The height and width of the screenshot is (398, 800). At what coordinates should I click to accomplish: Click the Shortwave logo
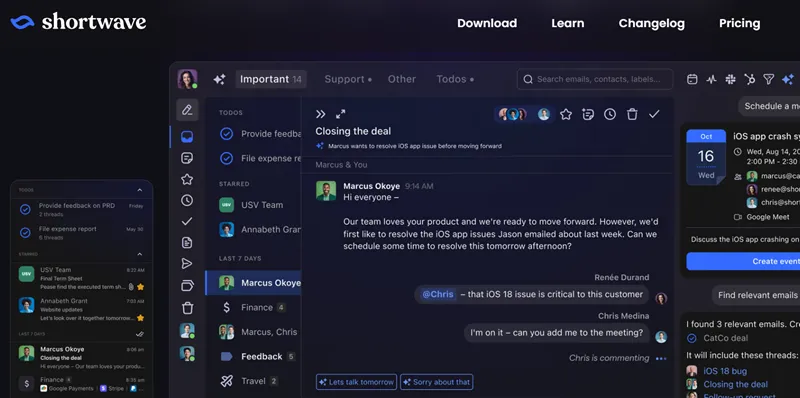click(78, 22)
